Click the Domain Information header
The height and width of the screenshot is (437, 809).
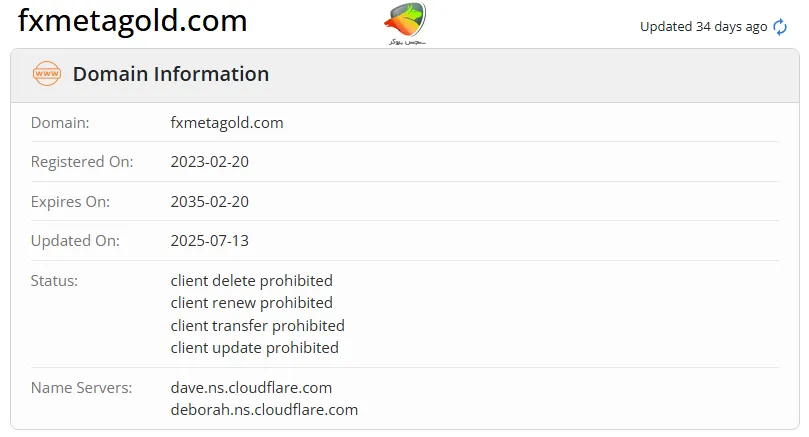[x=170, y=74]
